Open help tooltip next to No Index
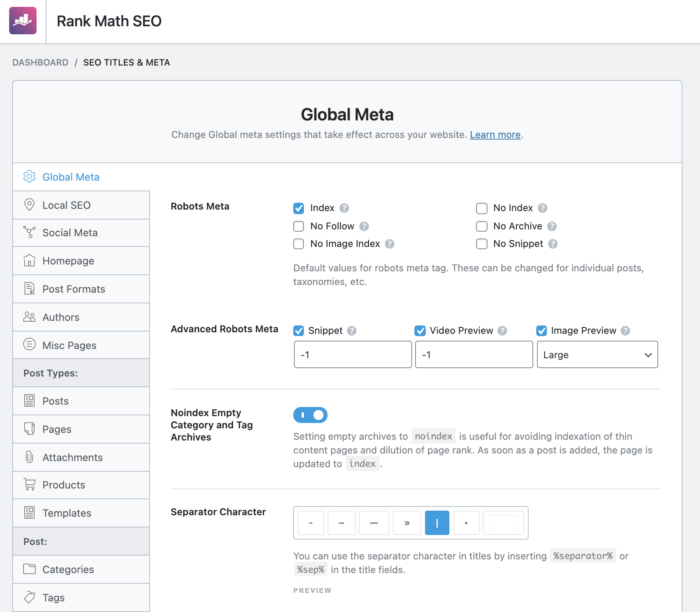 tap(543, 208)
